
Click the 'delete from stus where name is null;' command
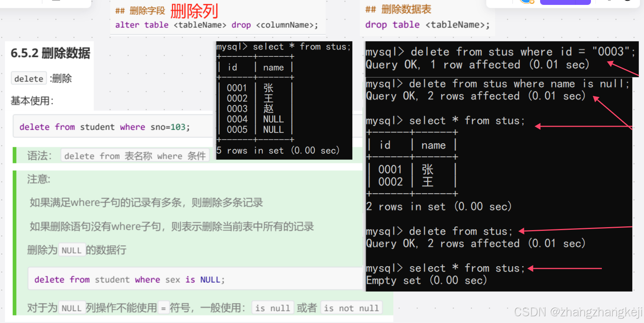pos(519,83)
